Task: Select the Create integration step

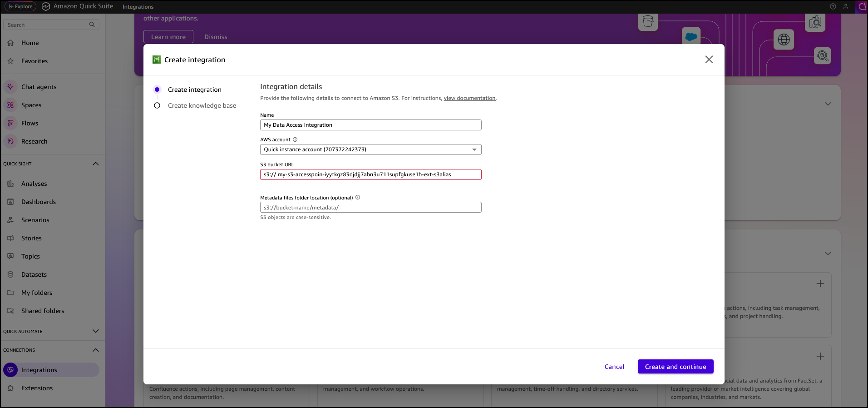Action: click(x=194, y=90)
